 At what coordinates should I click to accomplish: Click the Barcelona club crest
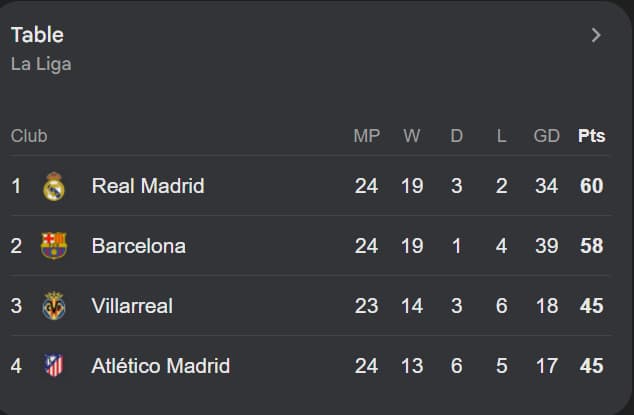pos(54,246)
